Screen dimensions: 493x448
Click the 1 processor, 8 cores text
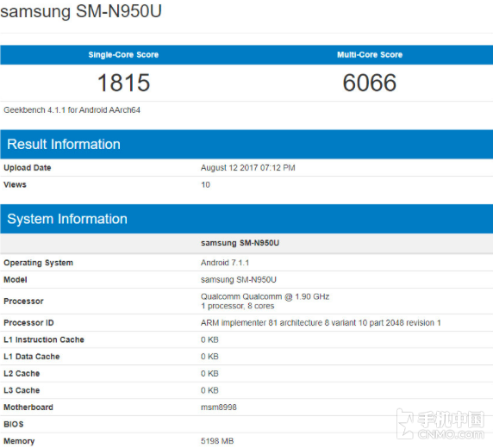pyautogui.click(x=237, y=306)
